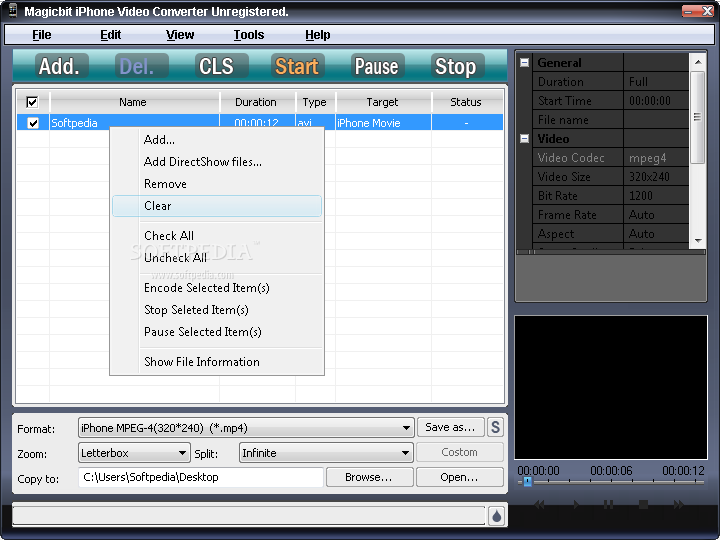Screen dimensions: 720x540
Task: Click the Target column header
Action: click(x=383, y=102)
